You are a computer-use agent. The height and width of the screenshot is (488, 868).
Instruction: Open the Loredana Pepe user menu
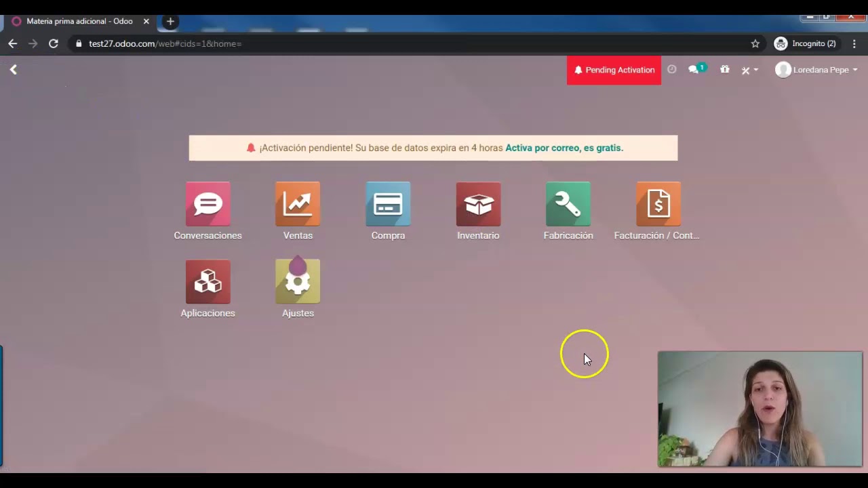coord(816,70)
